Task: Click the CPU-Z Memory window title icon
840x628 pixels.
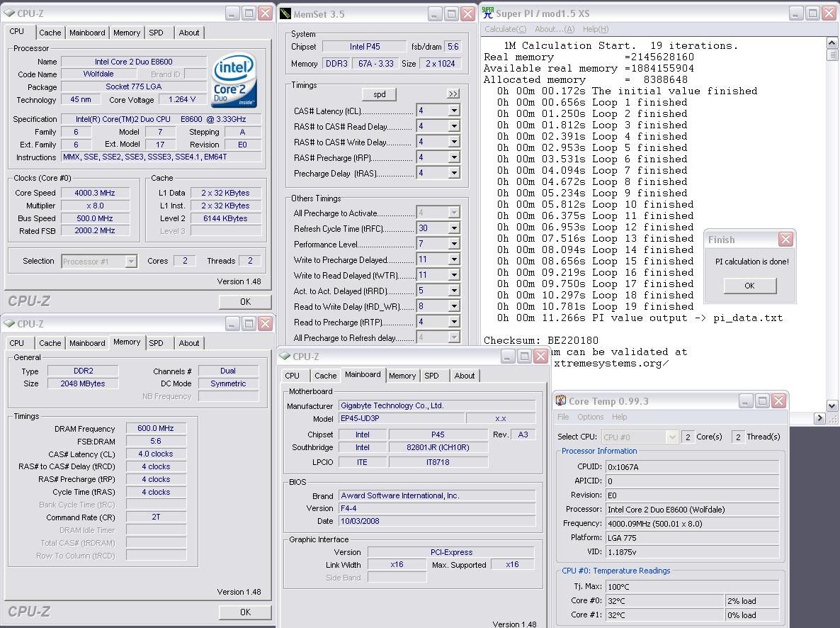Action: [9, 323]
